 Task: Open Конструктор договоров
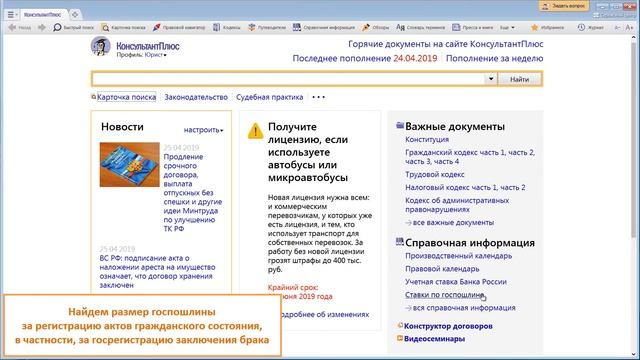coord(448,326)
